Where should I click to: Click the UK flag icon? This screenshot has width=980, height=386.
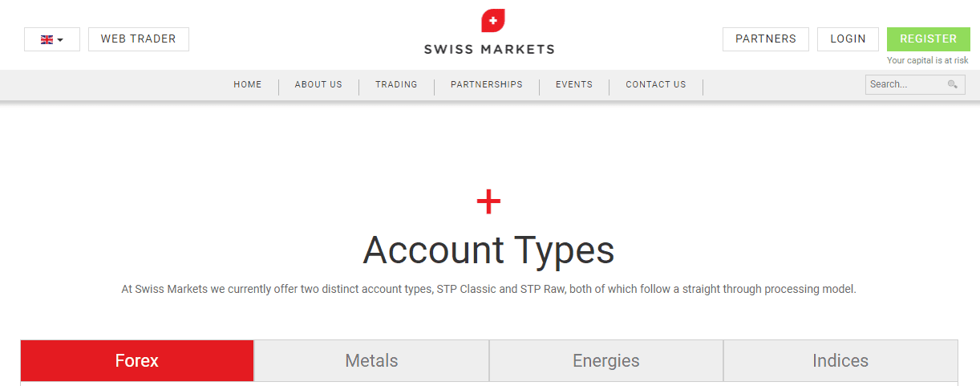(47, 39)
